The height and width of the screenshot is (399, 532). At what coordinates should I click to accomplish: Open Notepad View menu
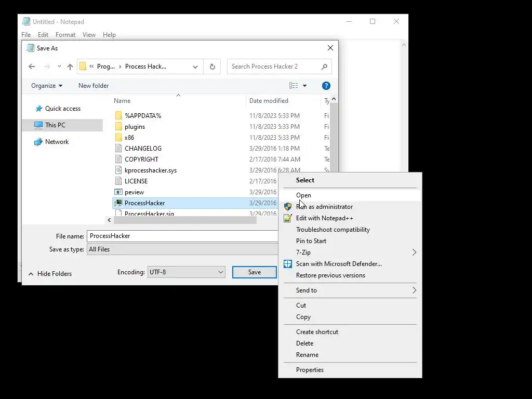tap(89, 35)
